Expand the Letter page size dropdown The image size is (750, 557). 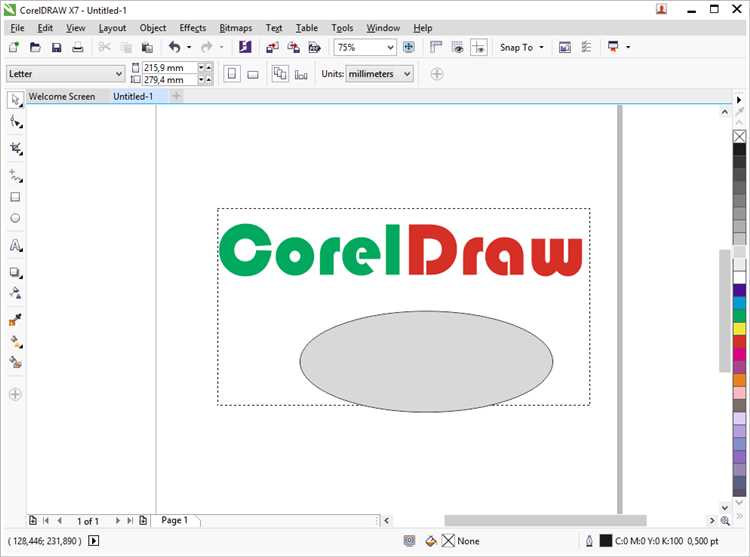119,74
